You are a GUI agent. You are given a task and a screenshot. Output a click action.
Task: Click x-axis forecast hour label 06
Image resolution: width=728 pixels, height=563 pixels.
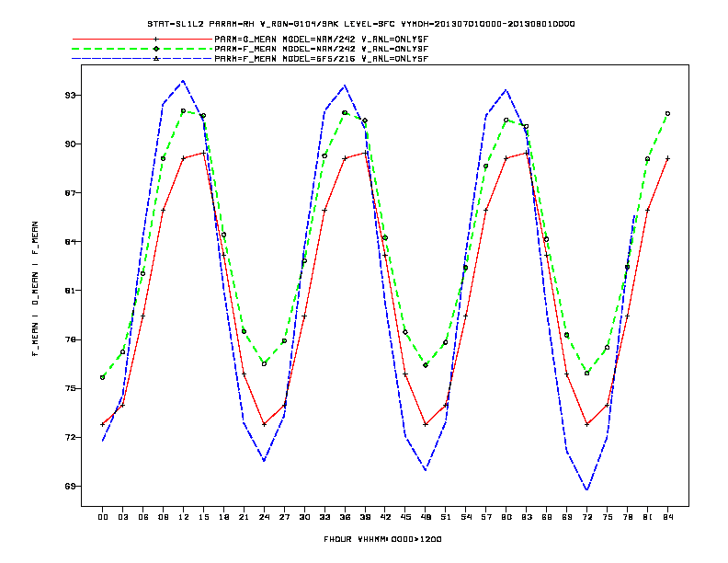coord(143,517)
